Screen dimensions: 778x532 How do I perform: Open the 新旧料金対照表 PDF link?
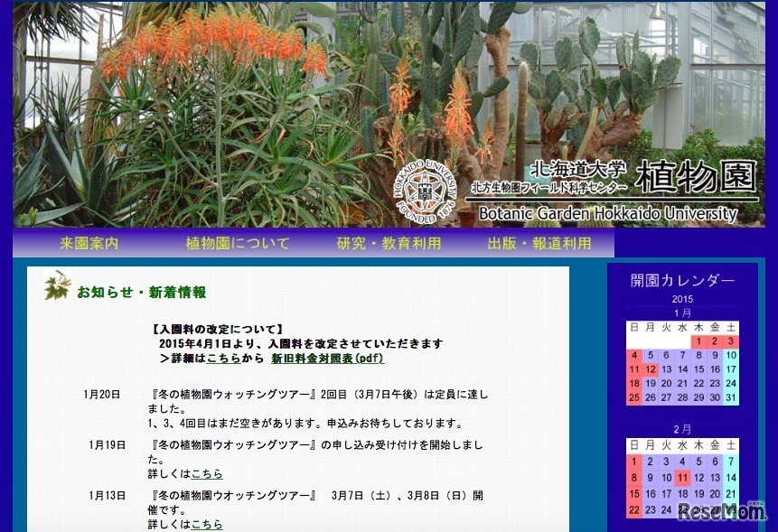[330, 357]
